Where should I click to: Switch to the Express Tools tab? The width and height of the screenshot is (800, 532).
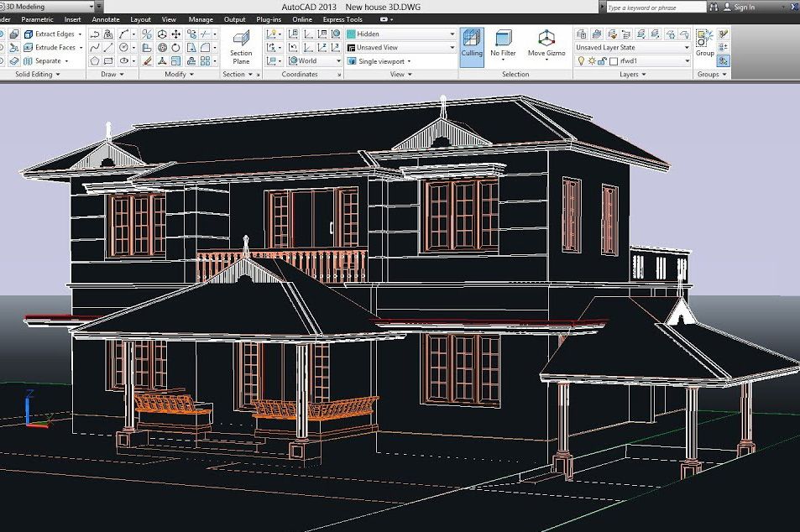coord(342,19)
